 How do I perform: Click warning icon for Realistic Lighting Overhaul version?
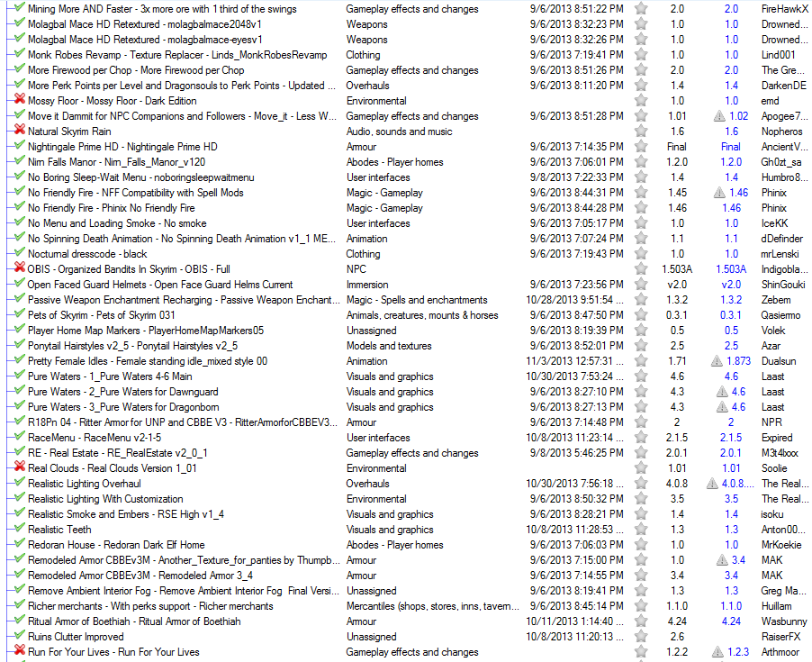click(x=712, y=484)
